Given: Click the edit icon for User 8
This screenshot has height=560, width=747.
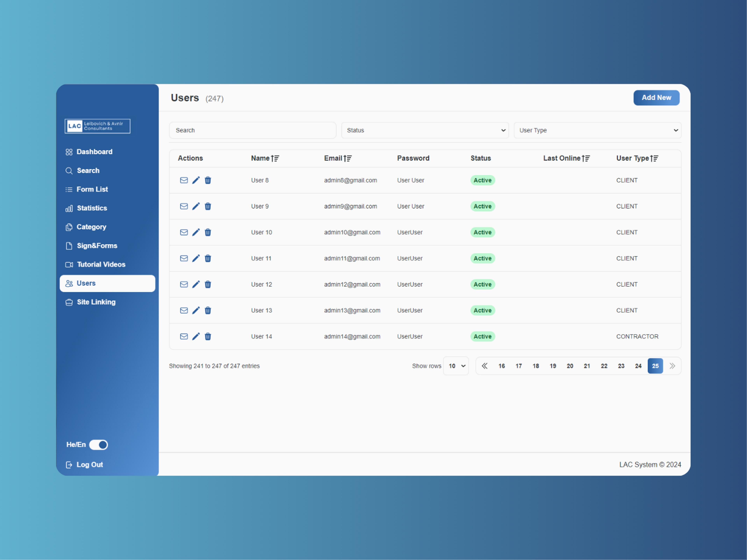Looking at the screenshot, I should tap(196, 180).
